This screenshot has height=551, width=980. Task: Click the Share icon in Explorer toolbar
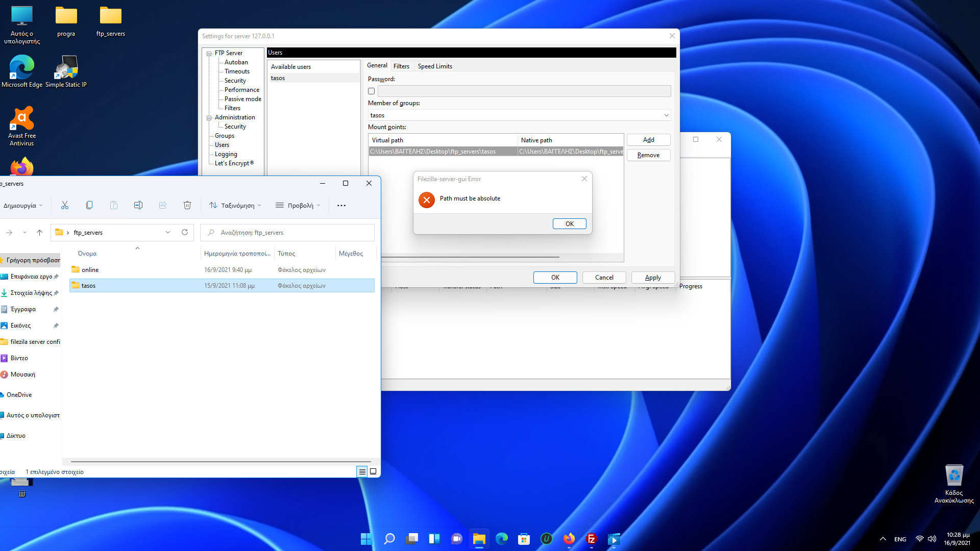tap(163, 205)
